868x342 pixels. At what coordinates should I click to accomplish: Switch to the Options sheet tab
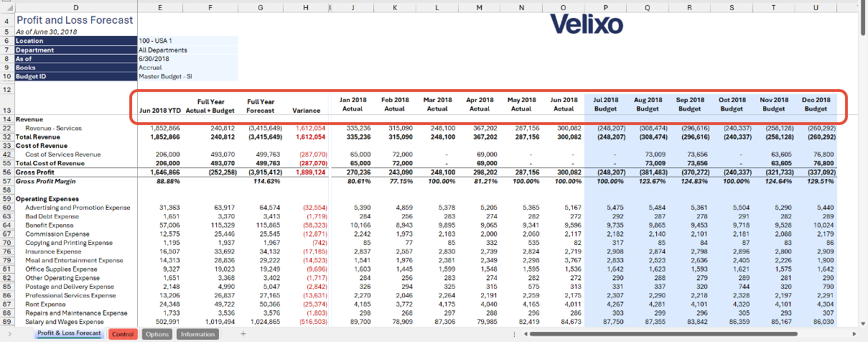[x=157, y=334]
